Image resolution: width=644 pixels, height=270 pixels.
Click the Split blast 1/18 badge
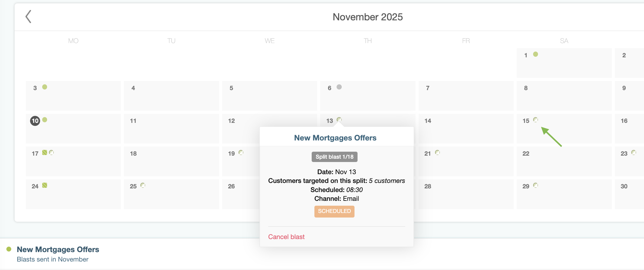point(334,157)
